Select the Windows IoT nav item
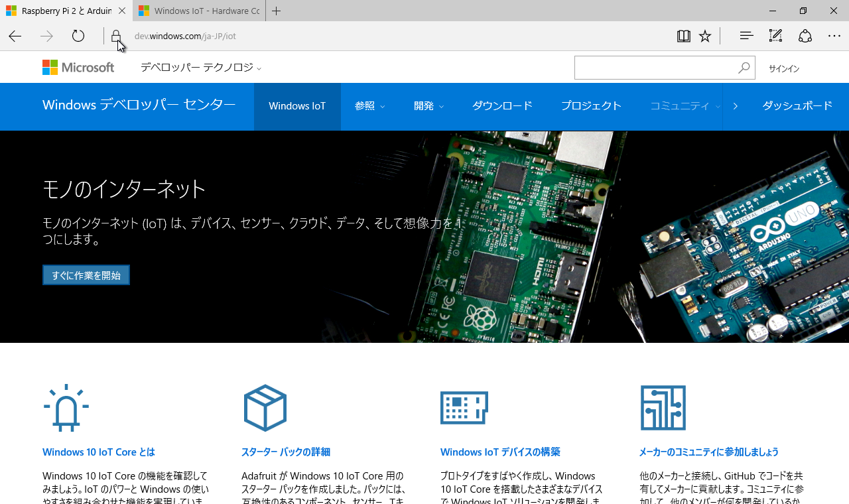Screen dimensions: 849x504 pyautogui.click(x=297, y=106)
